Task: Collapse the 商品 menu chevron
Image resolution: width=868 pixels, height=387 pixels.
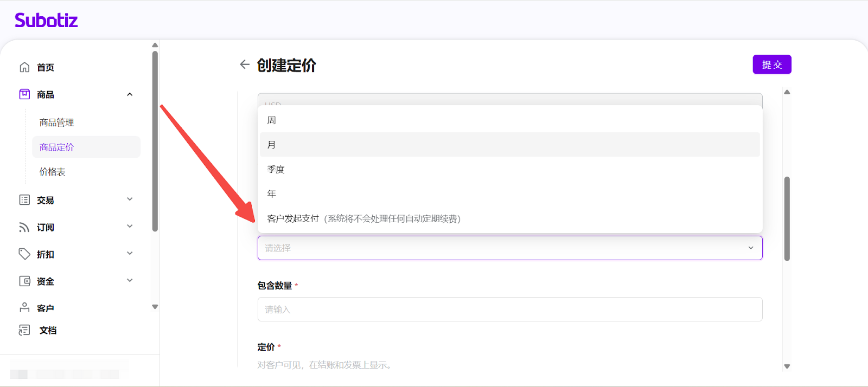Action: coord(130,94)
